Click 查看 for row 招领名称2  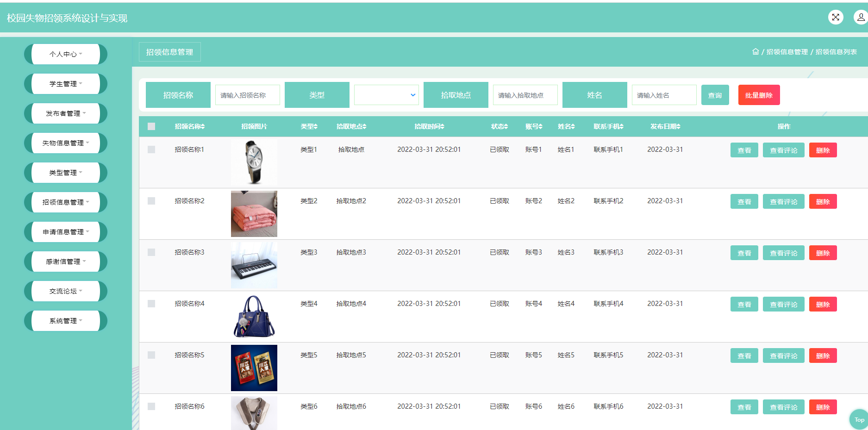[744, 201]
